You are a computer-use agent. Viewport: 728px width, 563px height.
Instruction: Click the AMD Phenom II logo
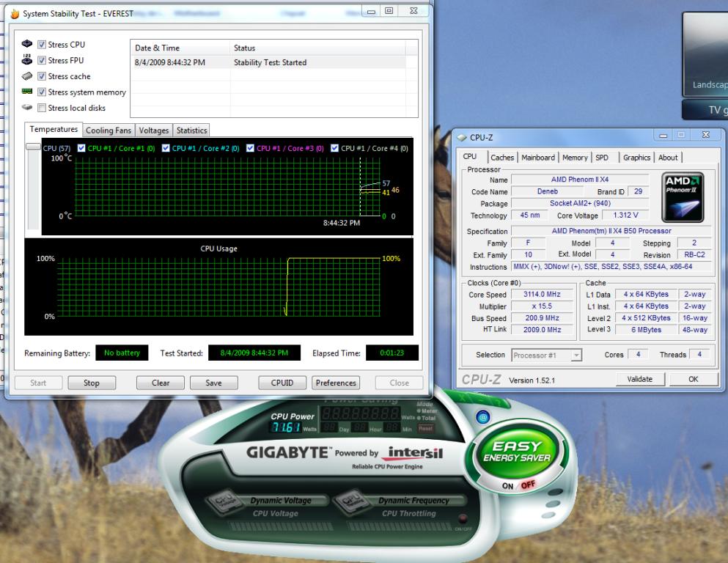click(x=682, y=197)
